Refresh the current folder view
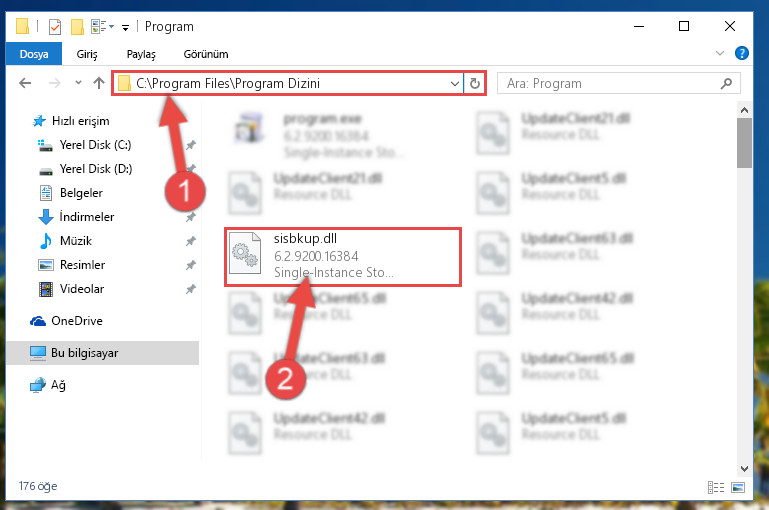The height and width of the screenshot is (510, 769). 474,83
